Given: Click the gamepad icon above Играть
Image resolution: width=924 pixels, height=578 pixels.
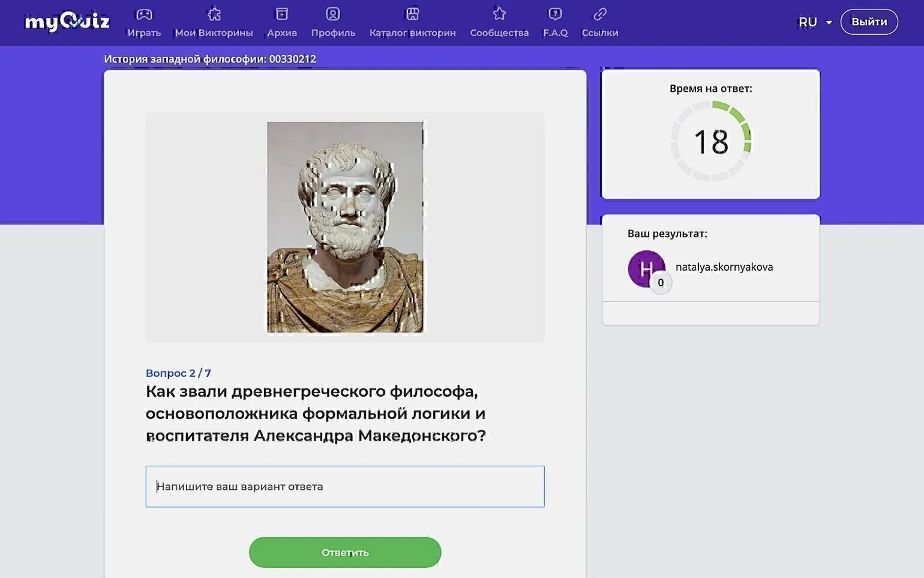Looking at the screenshot, I should [144, 14].
